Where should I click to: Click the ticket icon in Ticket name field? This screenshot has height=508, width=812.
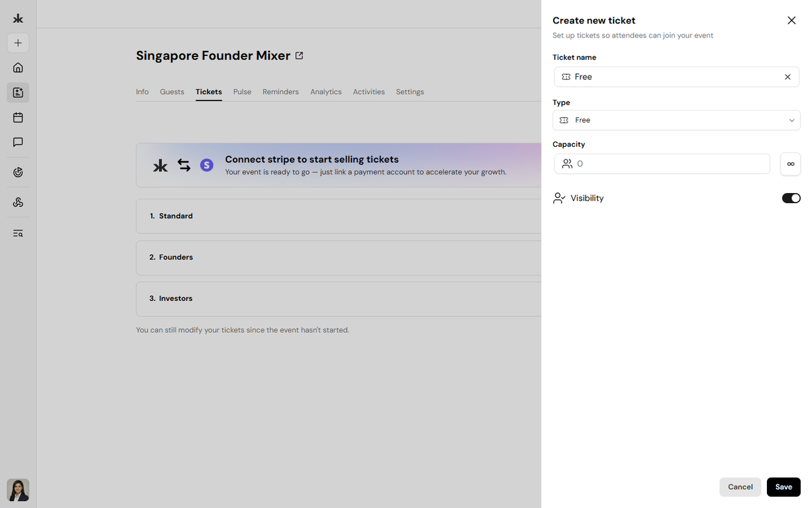click(x=566, y=77)
